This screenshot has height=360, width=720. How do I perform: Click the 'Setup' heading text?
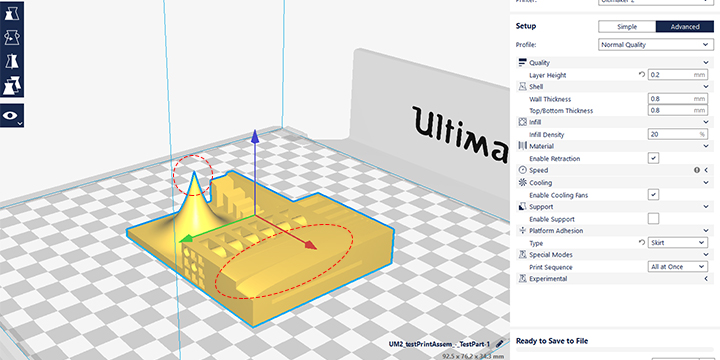(x=526, y=26)
